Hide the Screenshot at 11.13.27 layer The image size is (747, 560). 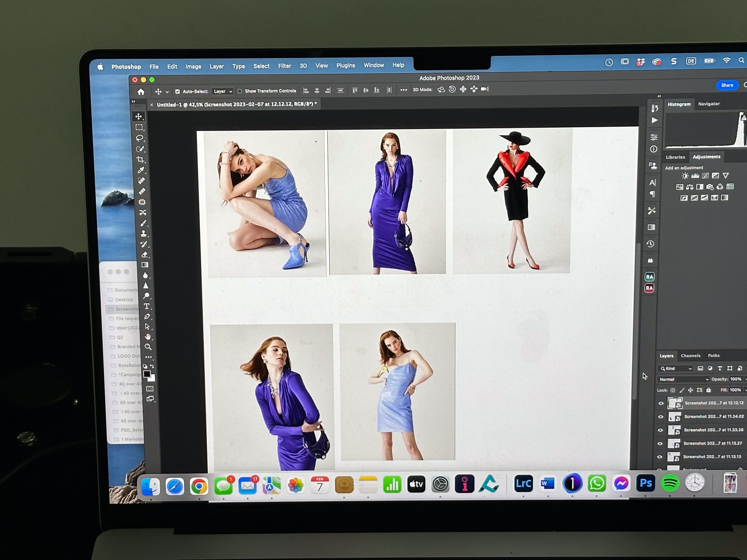[x=660, y=444]
